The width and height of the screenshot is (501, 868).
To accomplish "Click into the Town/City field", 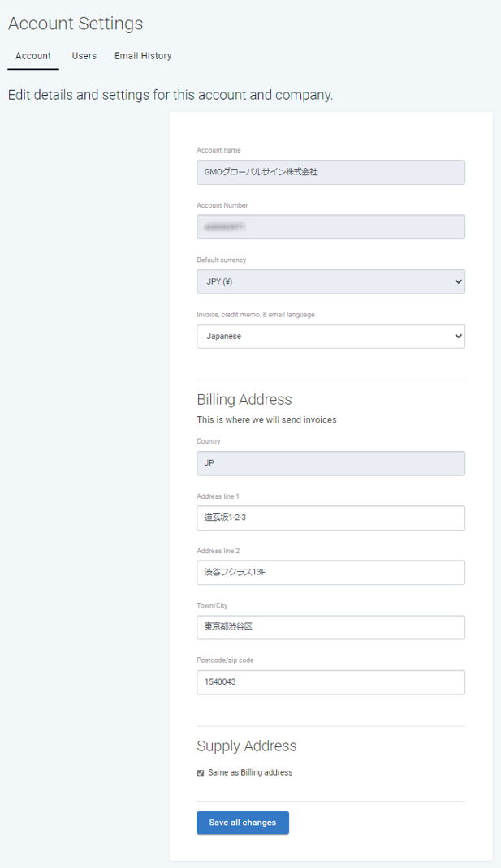I will pos(330,627).
